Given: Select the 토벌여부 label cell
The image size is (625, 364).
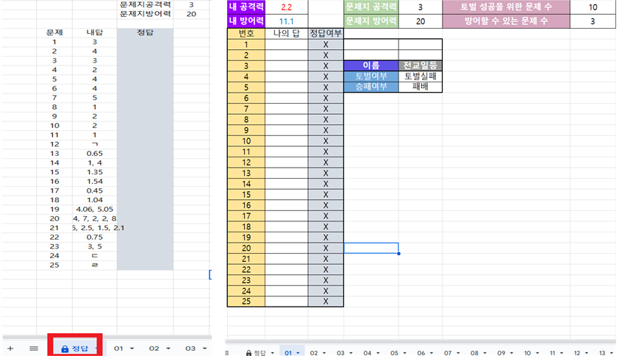Looking at the screenshot, I should tap(371, 76).
